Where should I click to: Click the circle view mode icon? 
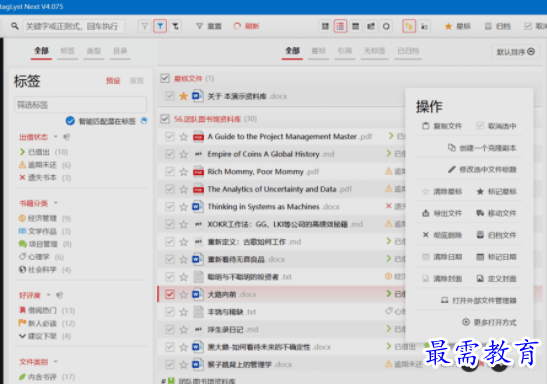coord(386,26)
